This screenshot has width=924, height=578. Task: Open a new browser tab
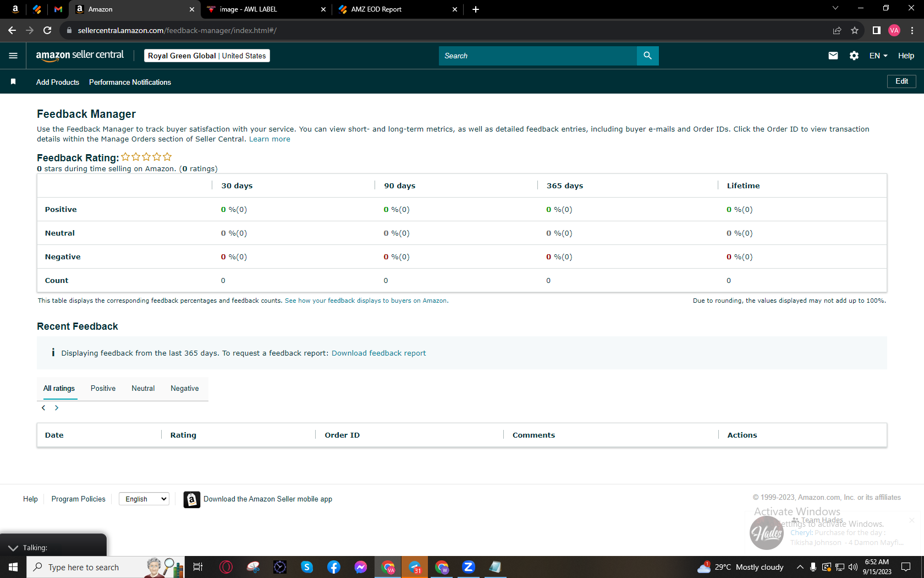coord(476,9)
